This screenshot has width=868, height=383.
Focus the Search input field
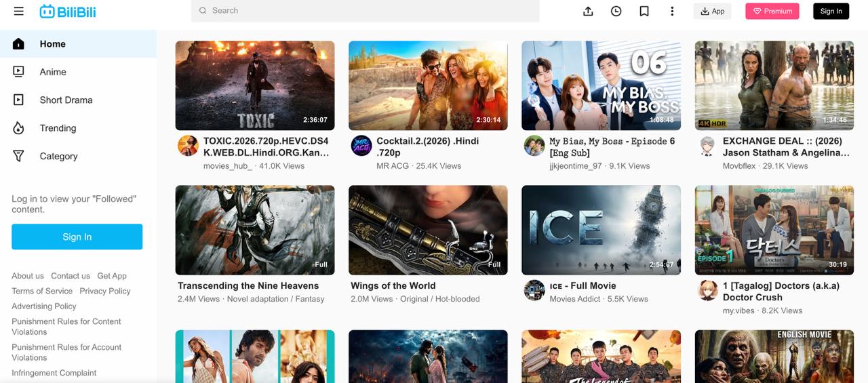pos(365,11)
